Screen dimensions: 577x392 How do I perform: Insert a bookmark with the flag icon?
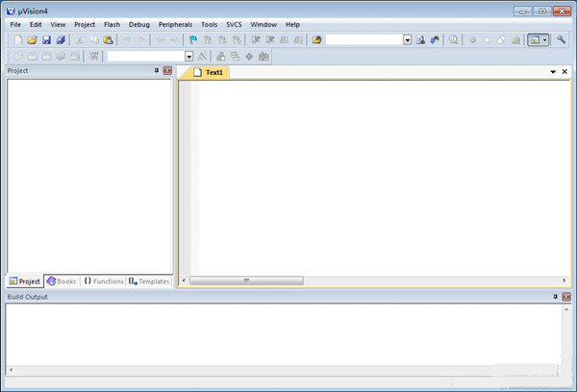pos(193,40)
